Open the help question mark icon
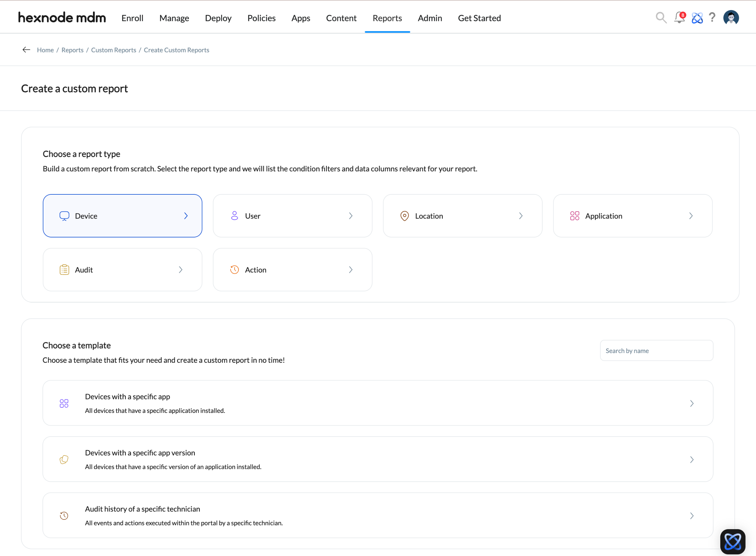Image resolution: width=756 pixels, height=556 pixels. coord(712,17)
